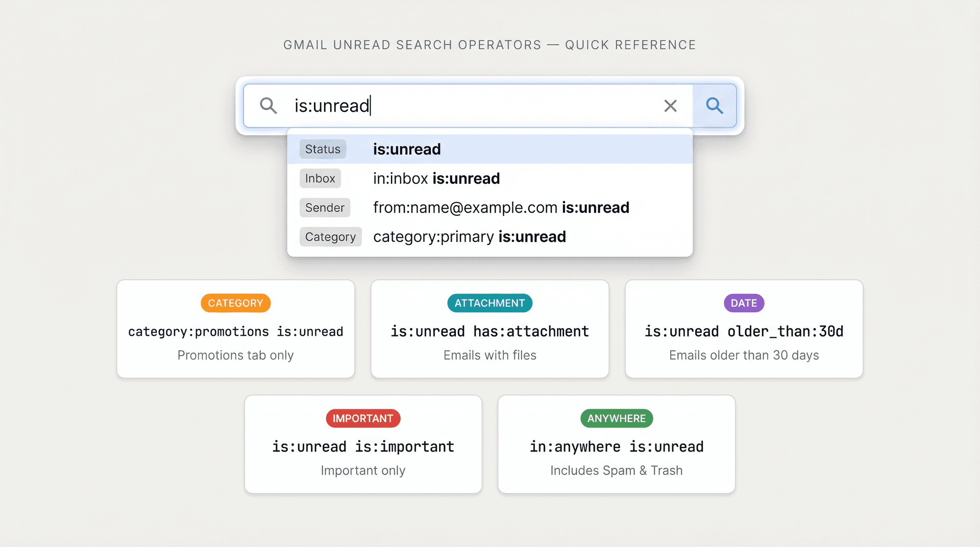Click the green ANYWHERE badge
The image size is (980, 547).
tap(616, 418)
